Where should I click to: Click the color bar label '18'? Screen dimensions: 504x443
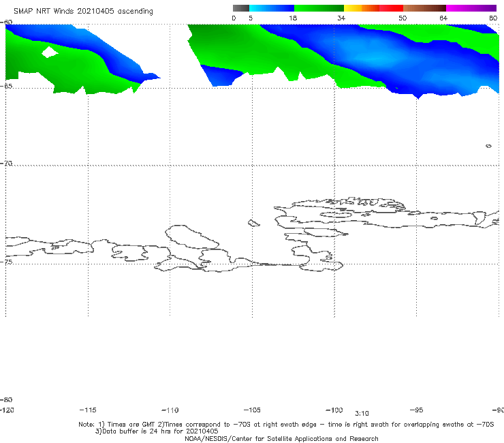[x=293, y=18]
